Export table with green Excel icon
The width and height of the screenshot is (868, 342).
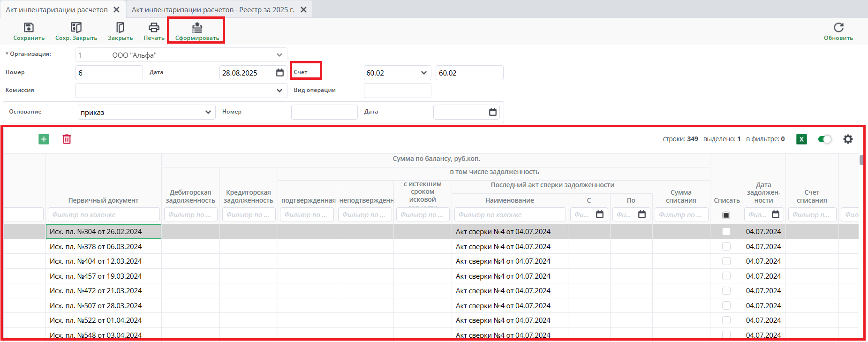click(801, 139)
